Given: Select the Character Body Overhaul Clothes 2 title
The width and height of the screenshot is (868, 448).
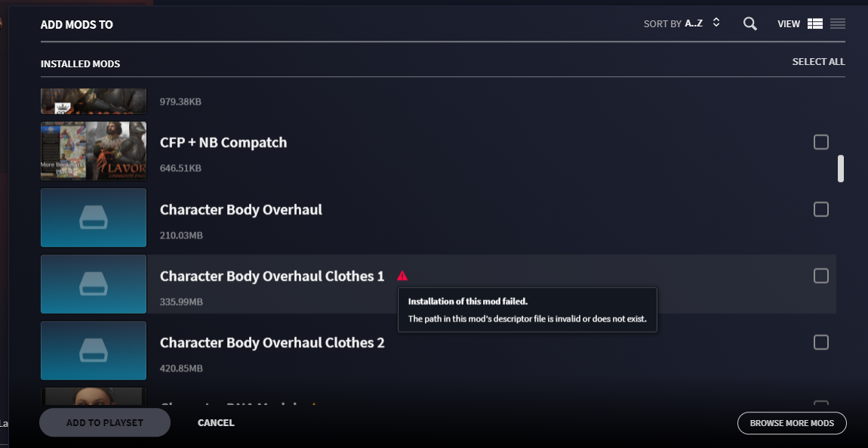Looking at the screenshot, I should (272, 343).
